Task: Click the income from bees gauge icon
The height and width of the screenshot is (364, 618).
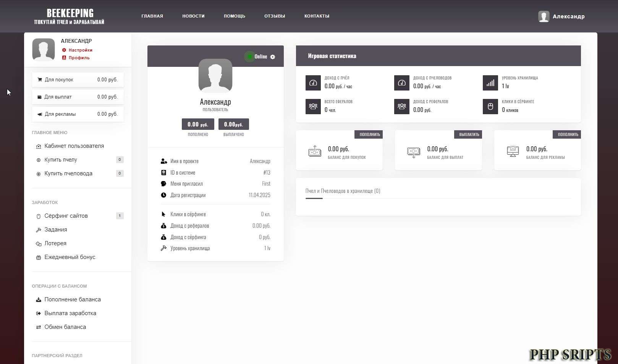Action: [x=313, y=83]
